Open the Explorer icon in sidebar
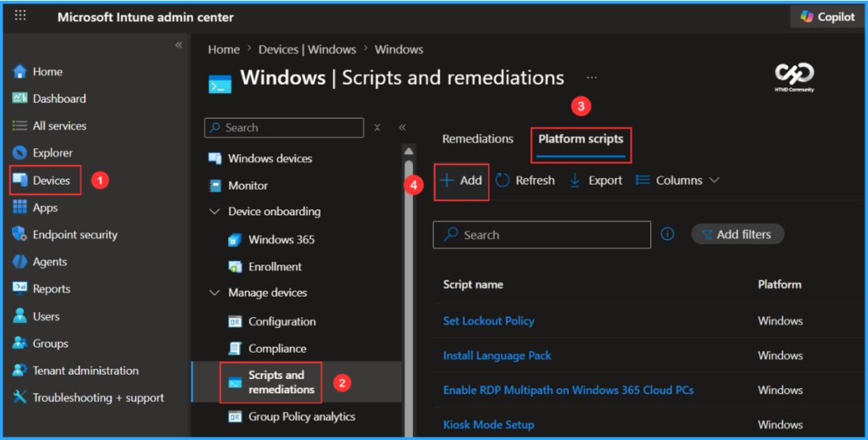 [x=20, y=153]
